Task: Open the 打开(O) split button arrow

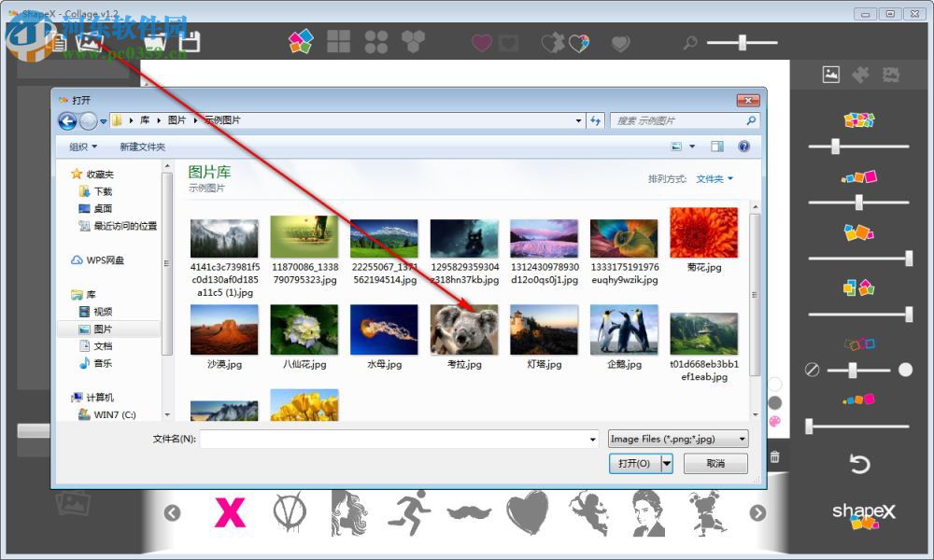Action: pos(667,464)
